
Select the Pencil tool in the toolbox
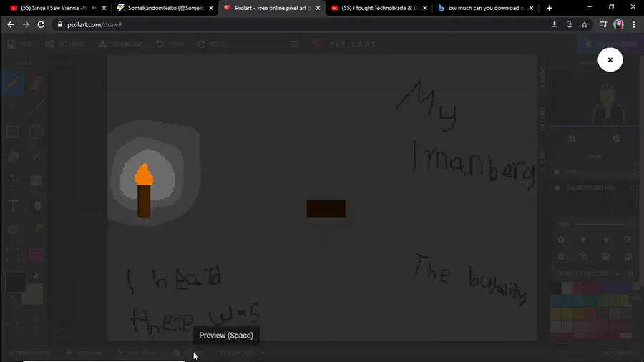[12, 83]
